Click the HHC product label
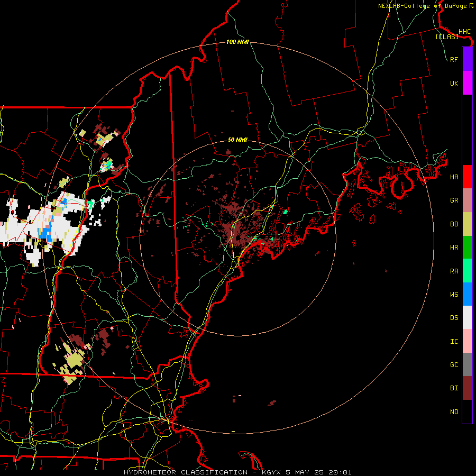This screenshot has width=476, height=476. [x=464, y=32]
